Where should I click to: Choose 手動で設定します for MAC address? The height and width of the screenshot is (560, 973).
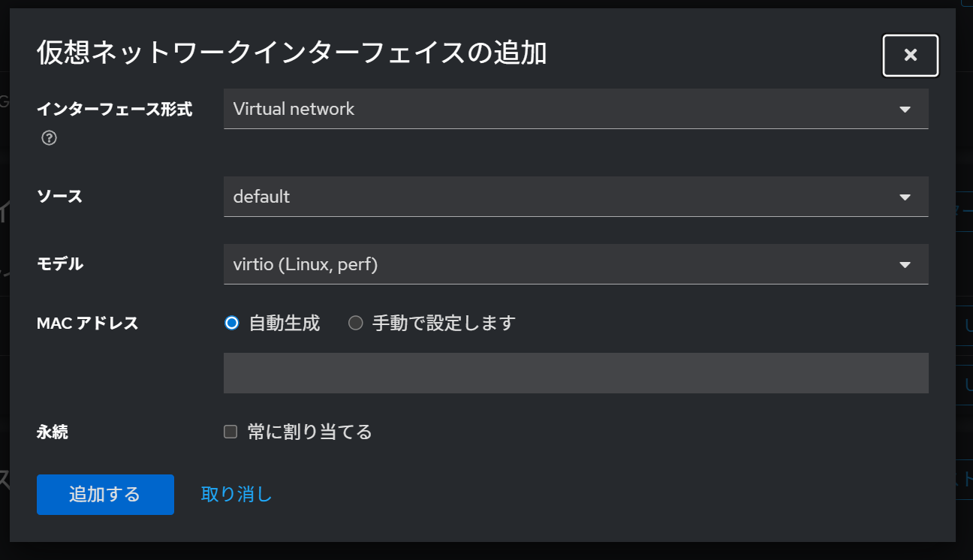pos(354,323)
